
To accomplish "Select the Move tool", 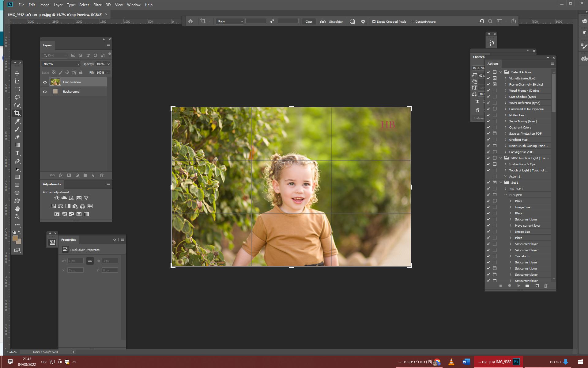I will [17, 73].
